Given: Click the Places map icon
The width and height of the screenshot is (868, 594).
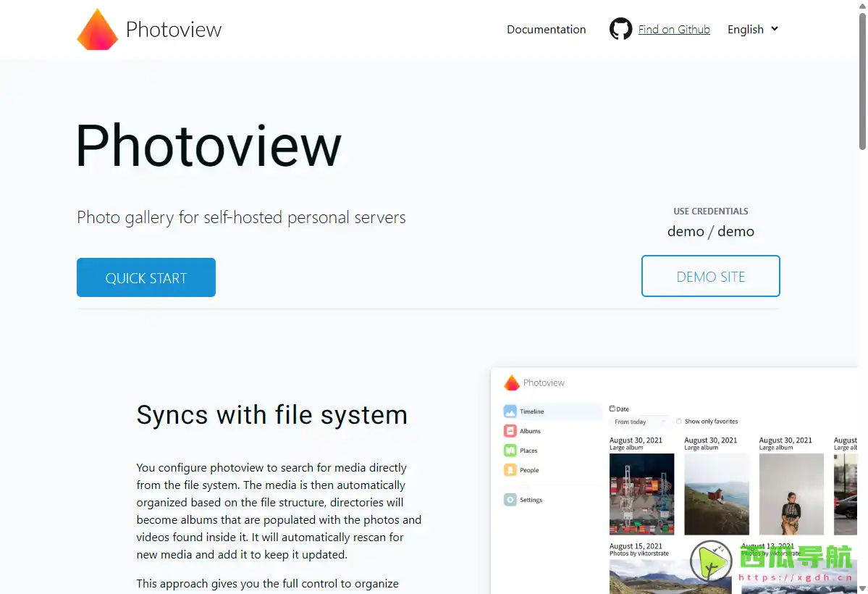Looking at the screenshot, I should click(510, 450).
